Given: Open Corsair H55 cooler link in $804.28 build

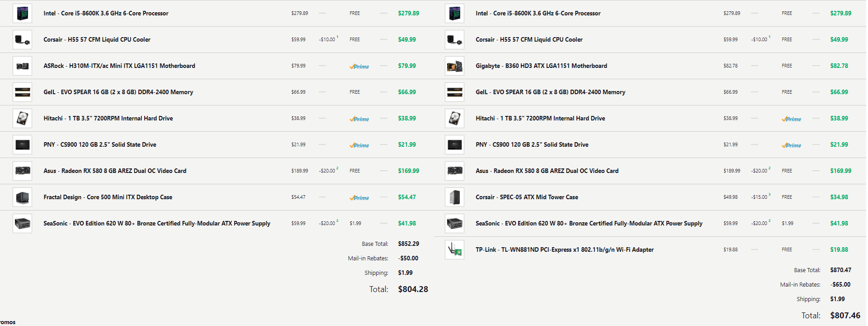Looking at the screenshot, I should point(97,40).
